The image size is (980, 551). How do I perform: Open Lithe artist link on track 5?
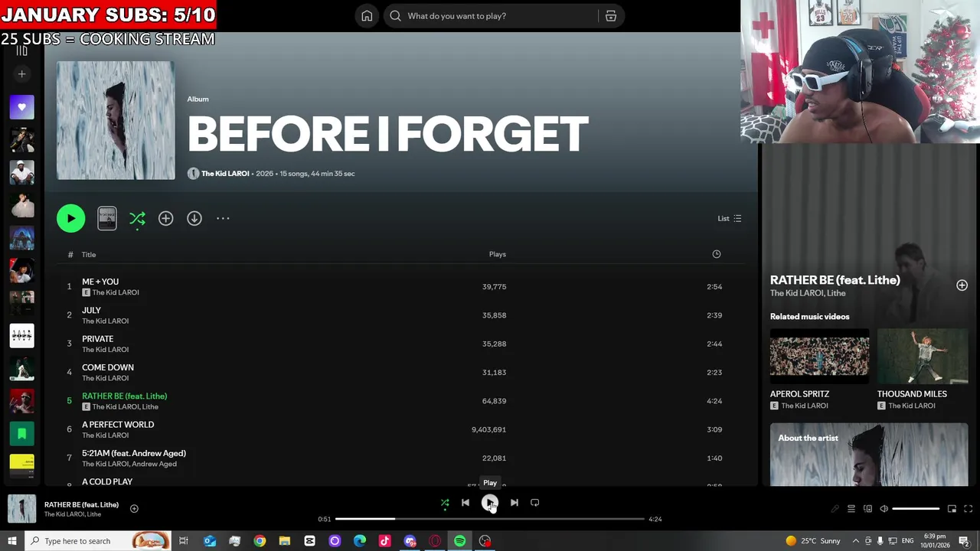pyautogui.click(x=150, y=407)
